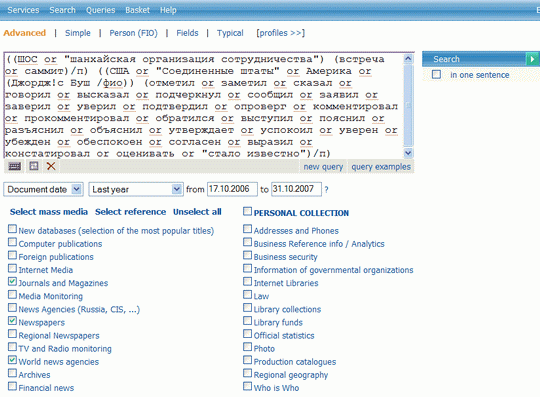Enable in one sentence option
This screenshot has height=397, width=540.
[436, 74]
